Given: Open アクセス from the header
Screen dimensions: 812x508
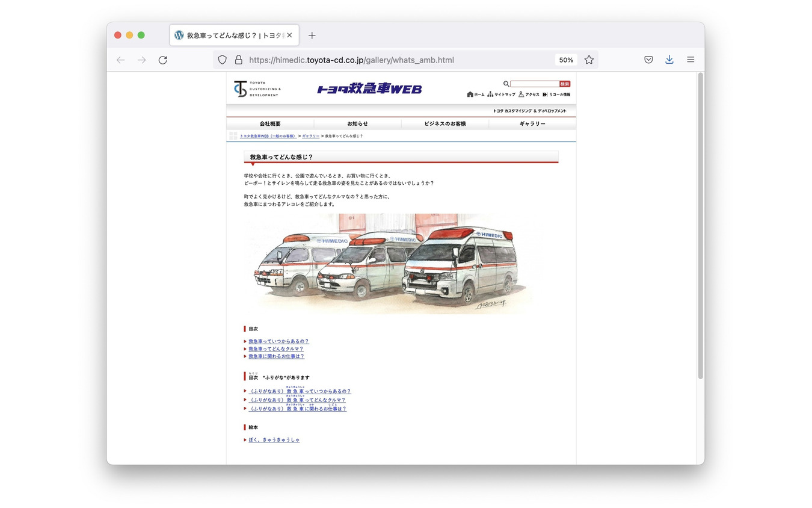Looking at the screenshot, I should tap(529, 94).
